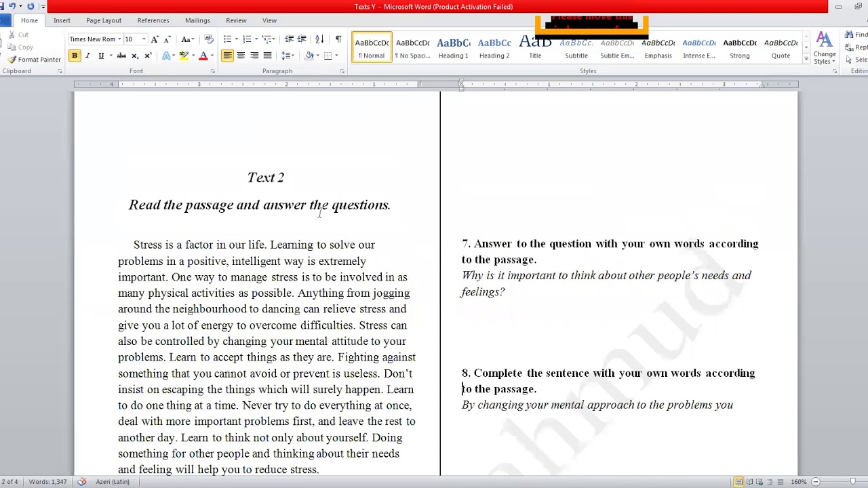The image size is (868, 488).
Task: Click the Redo icon in Quick Access
Action: pos(31,6)
